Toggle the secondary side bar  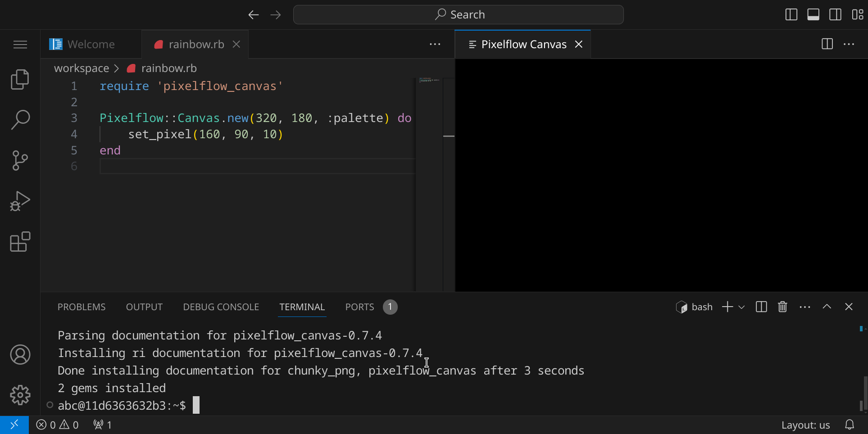pyautogui.click(x=835, y=14)
